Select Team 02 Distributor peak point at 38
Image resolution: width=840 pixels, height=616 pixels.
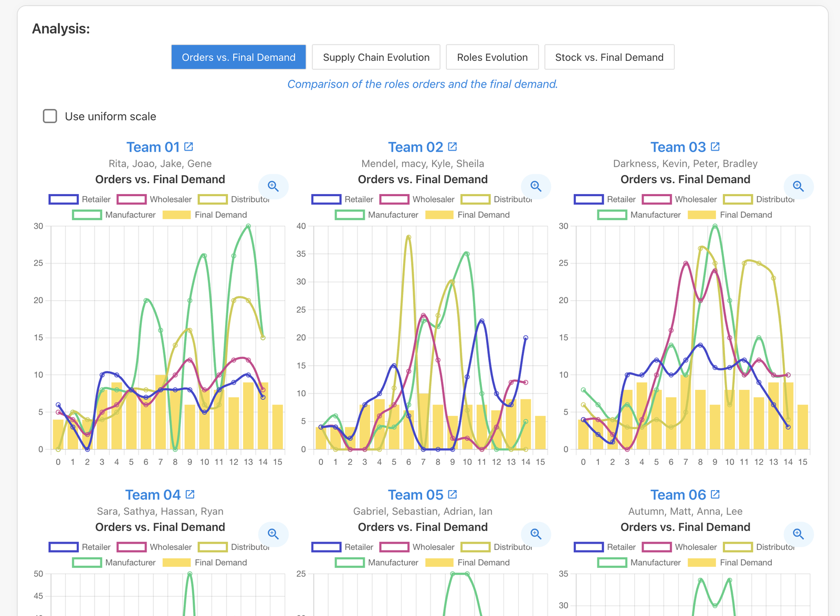click(408, 237)
